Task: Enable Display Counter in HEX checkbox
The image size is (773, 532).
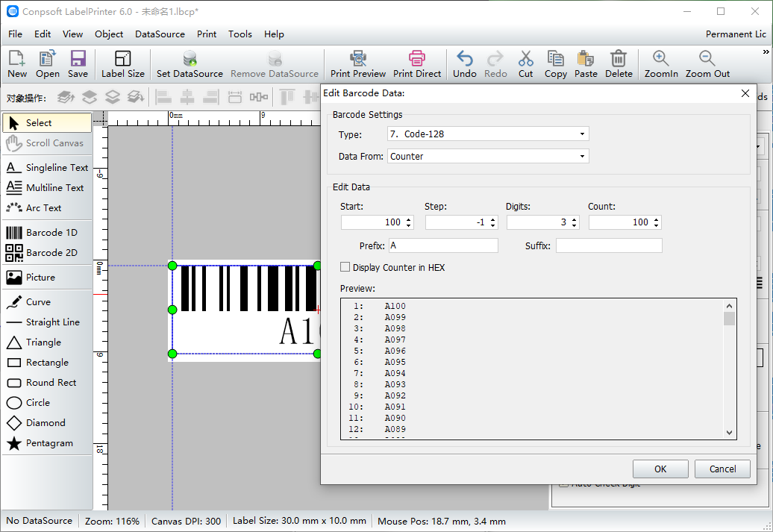Action: point(345,267)
